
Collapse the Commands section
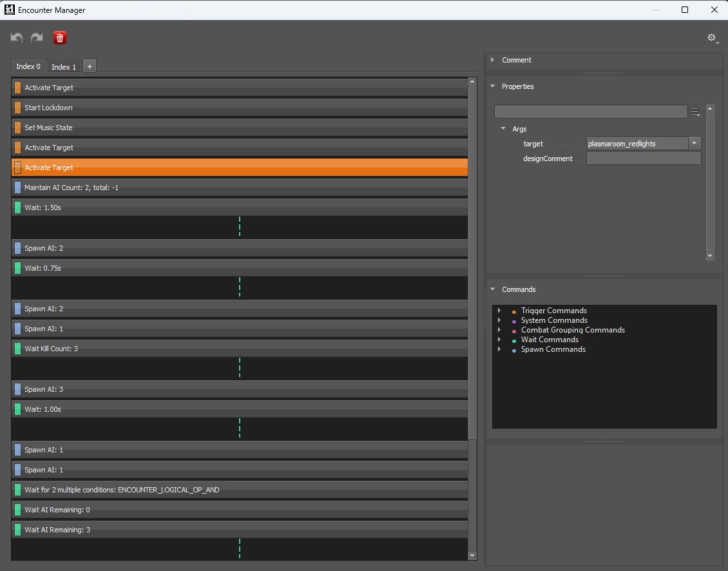pyautogui.click(x=493, y=289)
